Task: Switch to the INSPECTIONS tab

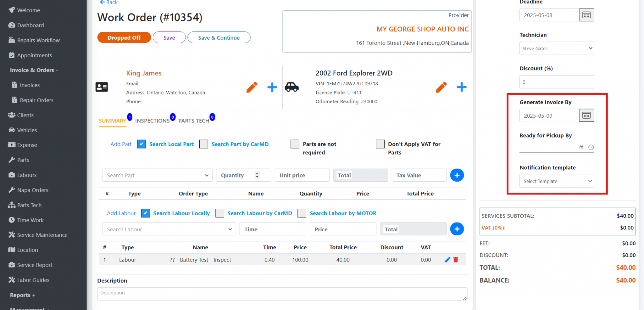Action: 153,121
